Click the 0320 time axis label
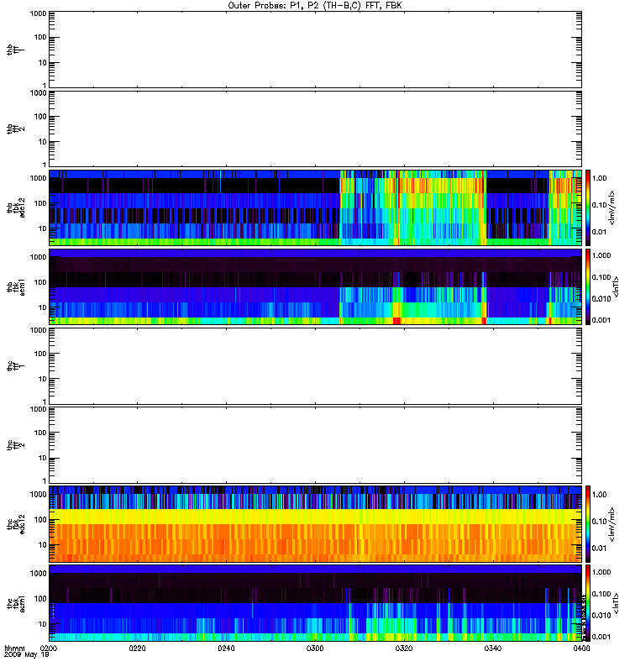 tap(404, 648)
